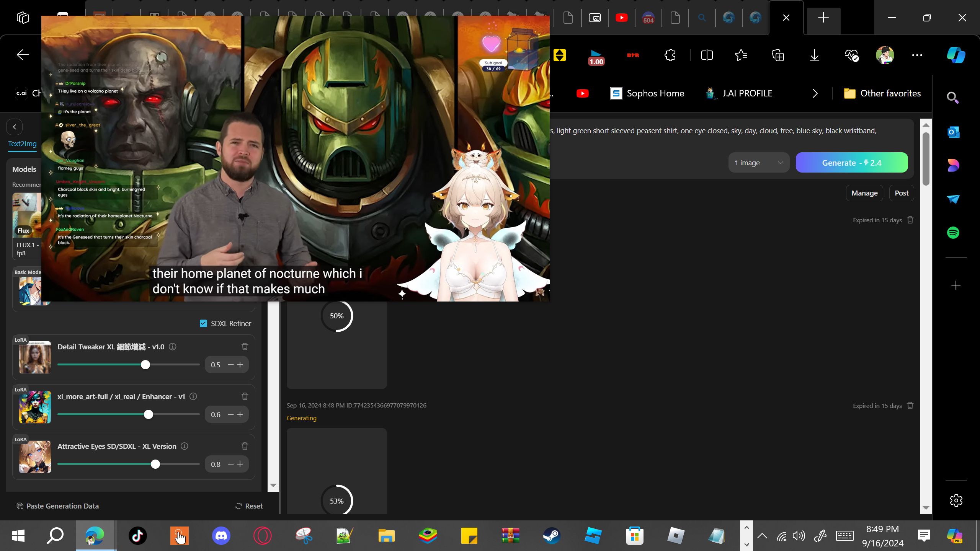Viewport: 980px width, 551px height.
Task: Open Browser essentials heart icon
Action: pyautogui.click(x=852, y=55)
